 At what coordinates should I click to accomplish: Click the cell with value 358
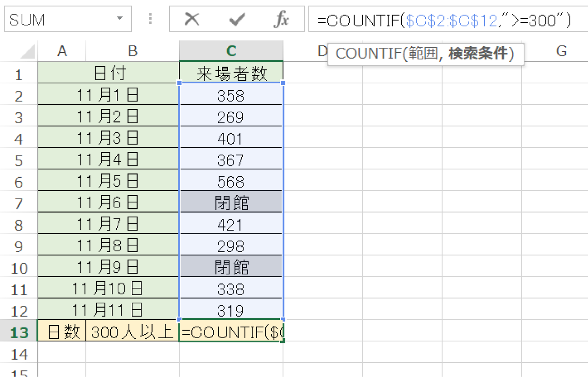click(x=231, y=94)
